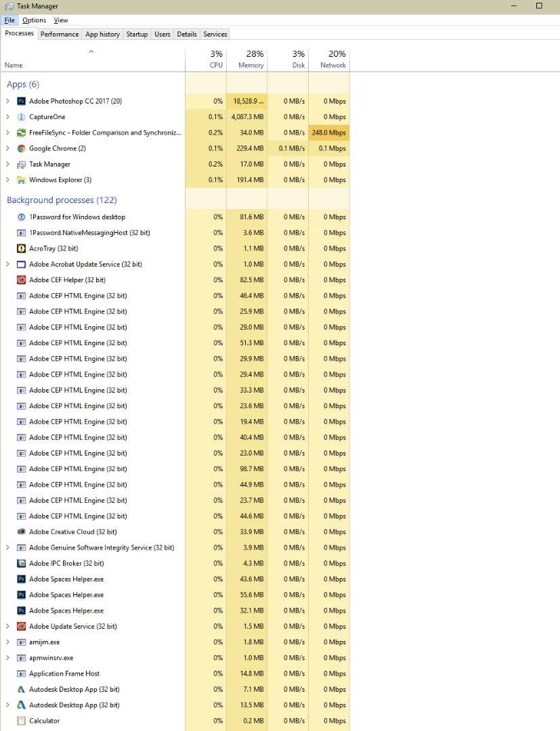The height and width of the screenshot is (731, 560).
Task: Click the Adobe Acrobat Update Service icon
Action: pyautogui.click(x=21, y=265)
